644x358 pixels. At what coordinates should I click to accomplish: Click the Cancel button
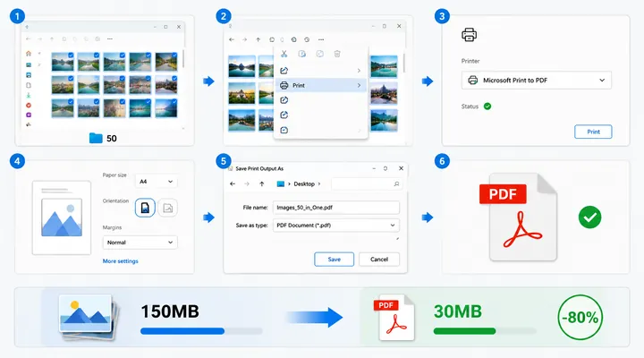click(x=379, y=260)
